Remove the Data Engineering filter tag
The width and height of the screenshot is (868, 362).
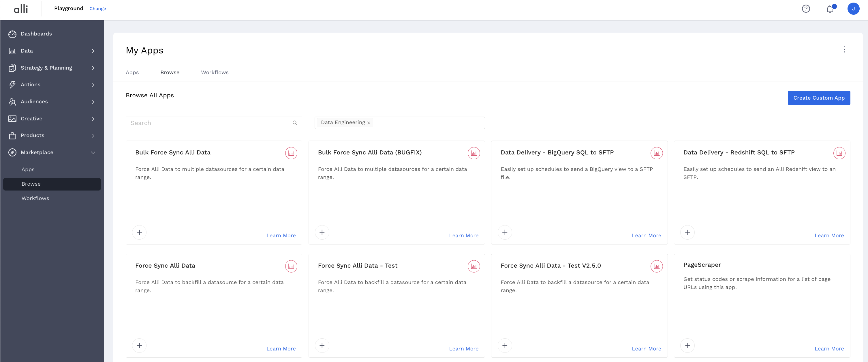[369, 123]
